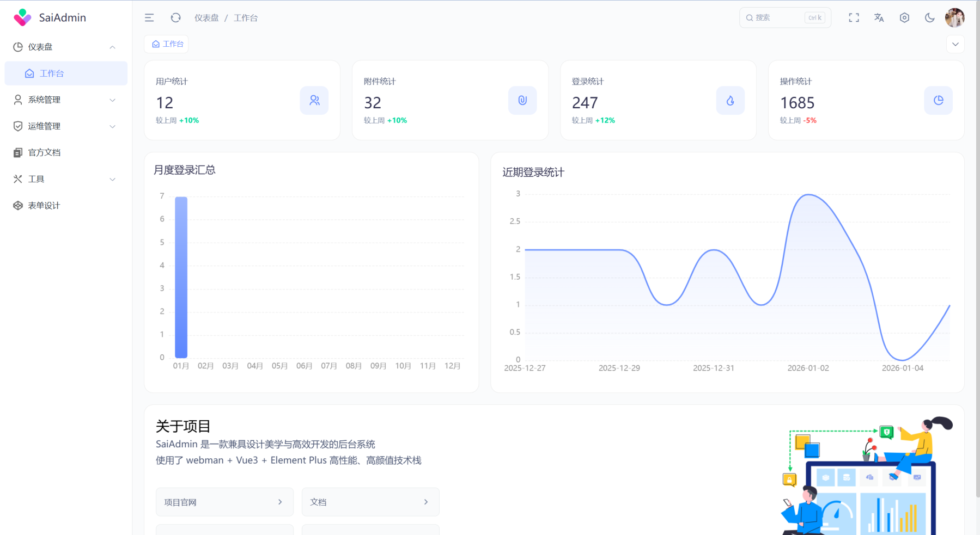The height and width of the screenshot is (535, 980).
Task: Click the login statistics flame icon
Action: pos(730,101)
